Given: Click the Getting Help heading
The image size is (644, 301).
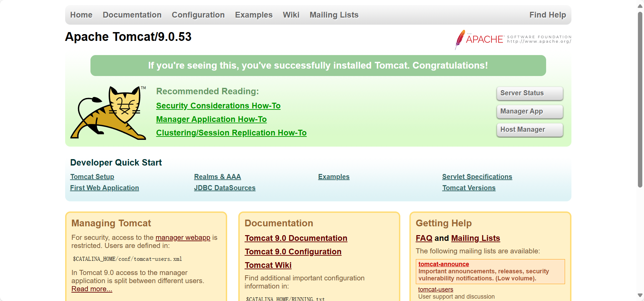Looking at the screenshot, I should coord(444,223).
